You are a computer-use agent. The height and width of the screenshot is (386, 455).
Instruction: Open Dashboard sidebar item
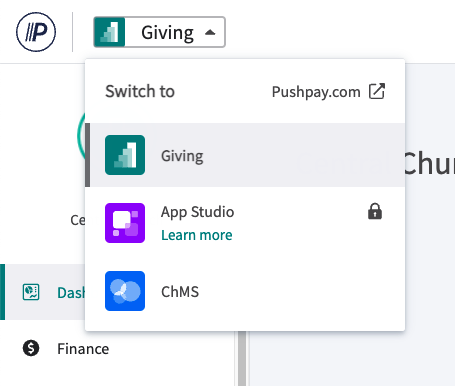coord(45,292)
